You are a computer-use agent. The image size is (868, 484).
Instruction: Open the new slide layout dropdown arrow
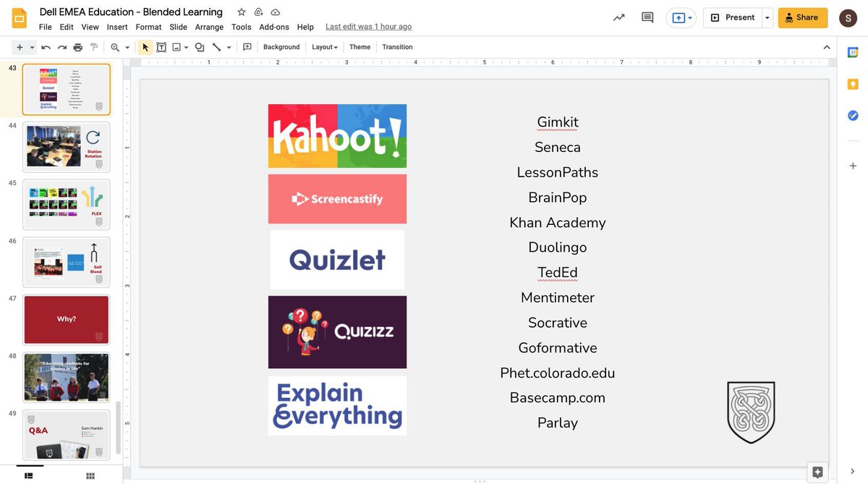pyautogui.click(x=32, y=47)
